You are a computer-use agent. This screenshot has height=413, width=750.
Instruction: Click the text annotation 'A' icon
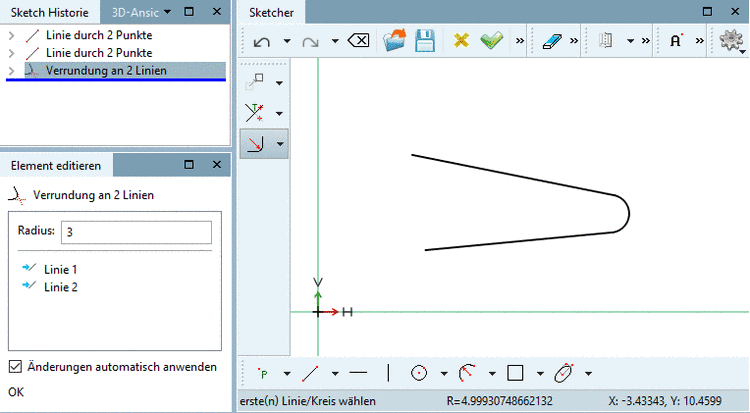(x=676, y=40)
